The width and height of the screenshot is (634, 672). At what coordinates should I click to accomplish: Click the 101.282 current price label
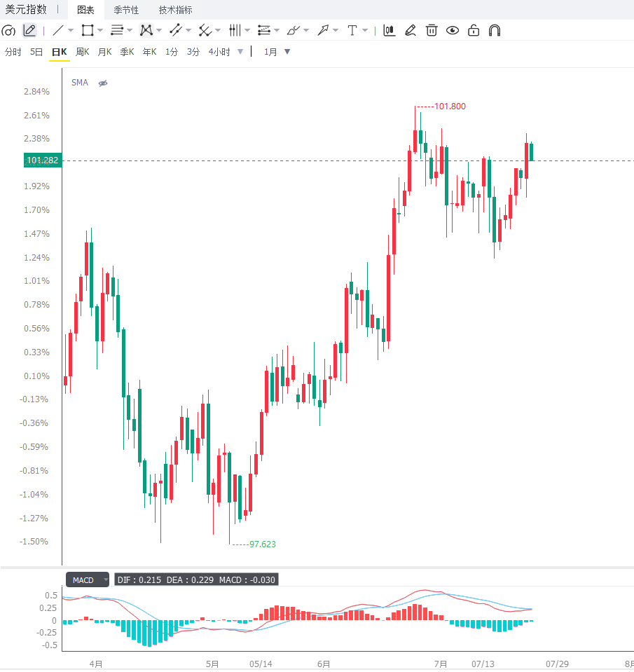pyautogui.click(x=43, y=160)
